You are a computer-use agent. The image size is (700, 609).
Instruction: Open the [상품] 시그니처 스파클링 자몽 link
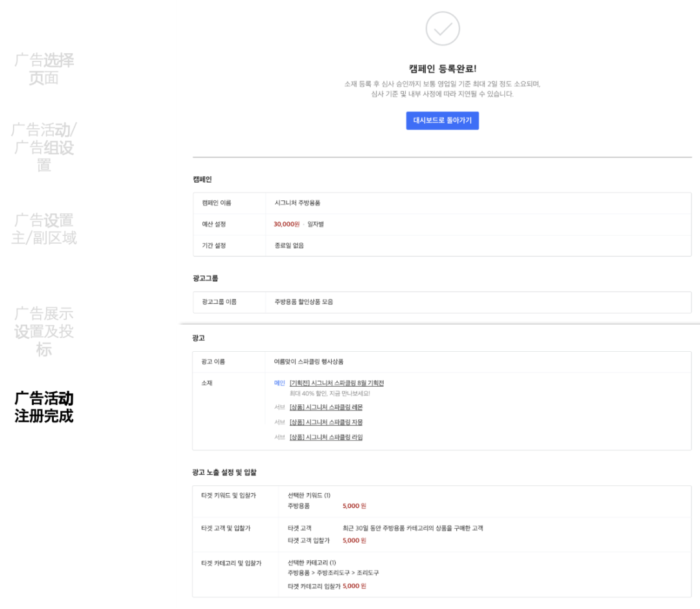(326, 422)
